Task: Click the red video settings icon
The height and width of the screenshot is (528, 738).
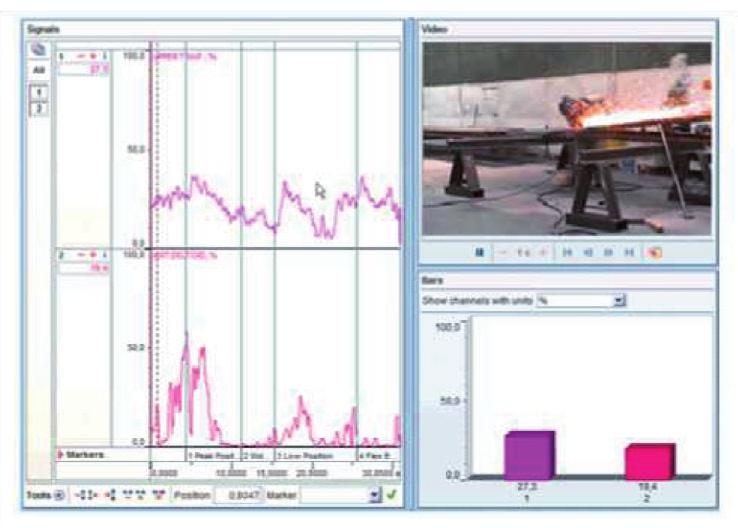Action: coord(655,253)
